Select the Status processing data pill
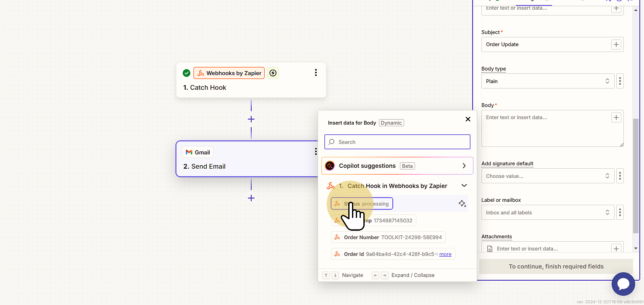Image resolution: width=644 pixels, height=305 pixels. (x=362, y=203)
